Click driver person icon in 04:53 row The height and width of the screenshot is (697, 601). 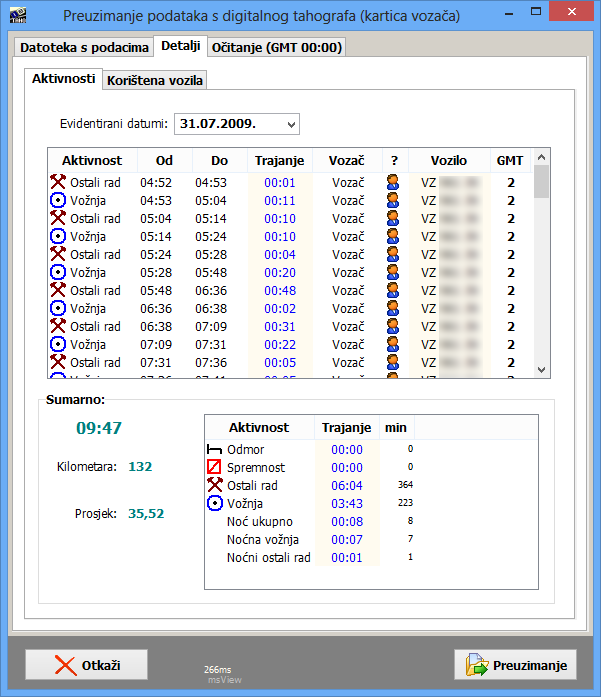pyautogui.click(x=393, y=200)
